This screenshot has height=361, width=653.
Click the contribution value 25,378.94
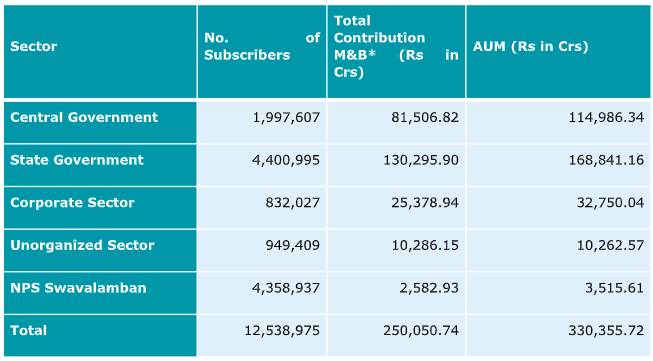tap(425, 203)
